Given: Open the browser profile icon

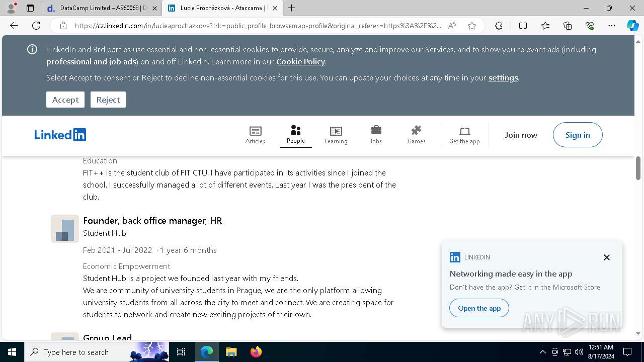Looking at the screenshot, I should tap(11, 8).
